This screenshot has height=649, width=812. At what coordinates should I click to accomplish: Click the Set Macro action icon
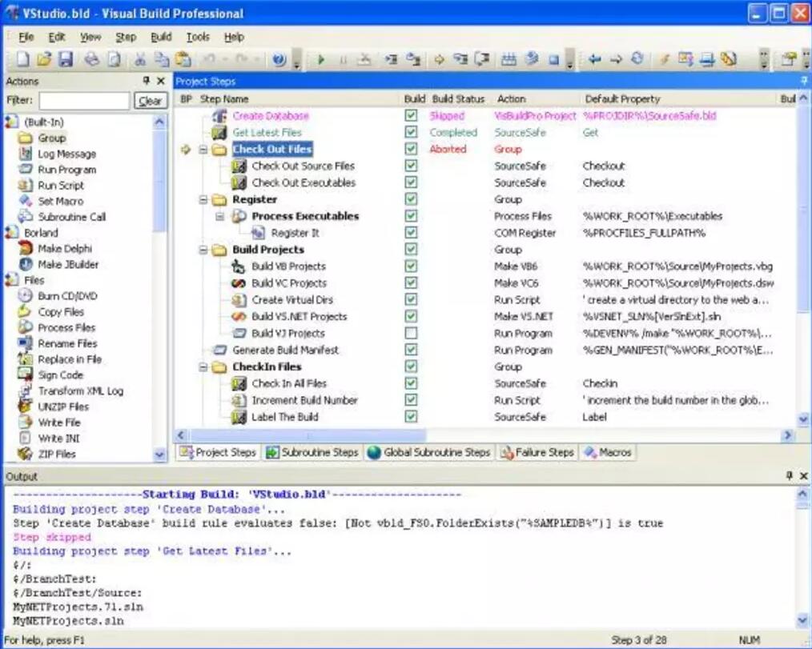point(25,201)
